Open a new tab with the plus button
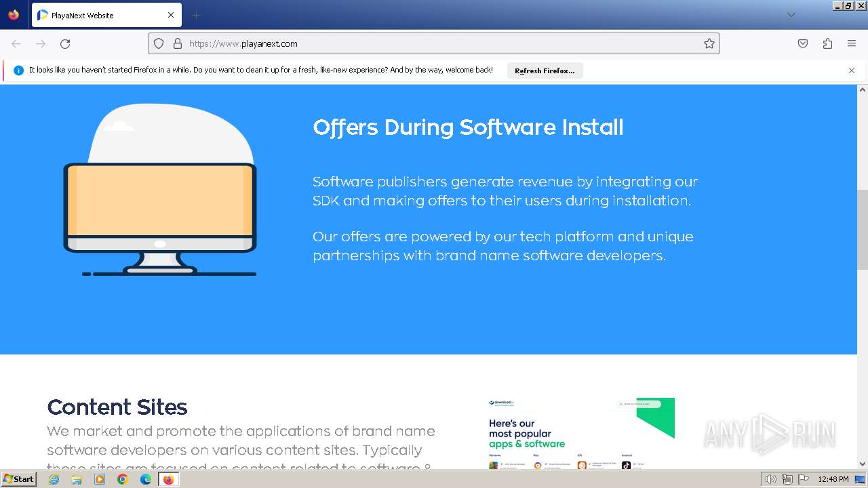This screenshot has height=488, width=868. 196,15
